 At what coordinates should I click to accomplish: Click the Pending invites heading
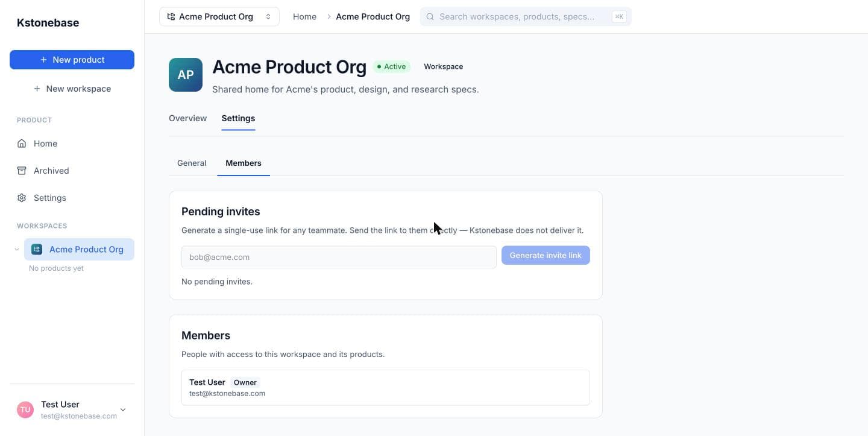(x=221, y=212)
